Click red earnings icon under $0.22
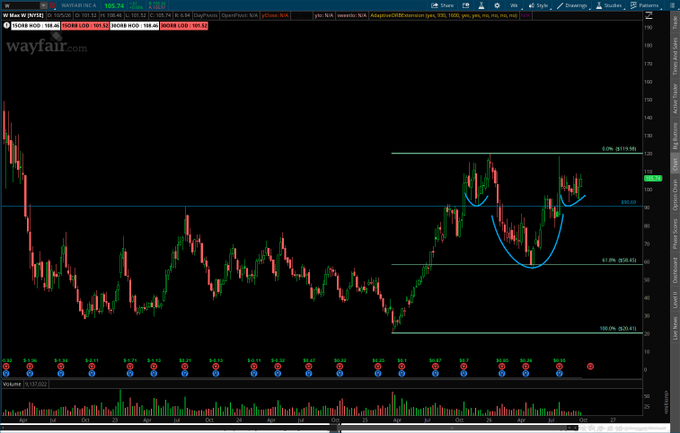Screen dimensions: 680x433 pos(340,367)
